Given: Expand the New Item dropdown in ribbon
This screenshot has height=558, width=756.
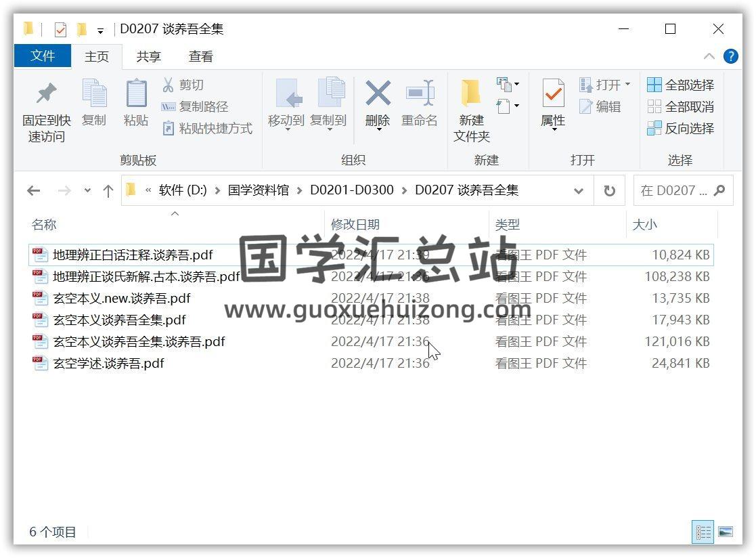Looking at the screenshot, I should [x=508, y=85].
